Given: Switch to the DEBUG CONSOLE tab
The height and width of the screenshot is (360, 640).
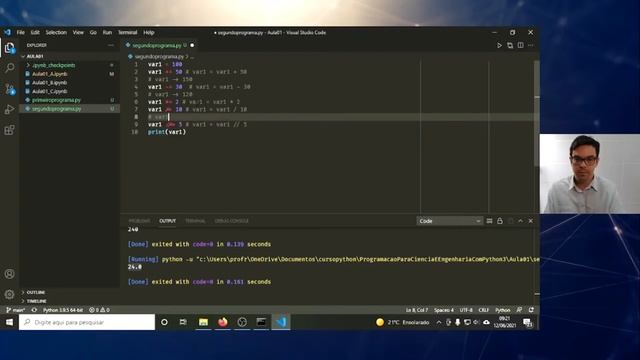Looking at the screenshot, I should [x=231, y=221].
